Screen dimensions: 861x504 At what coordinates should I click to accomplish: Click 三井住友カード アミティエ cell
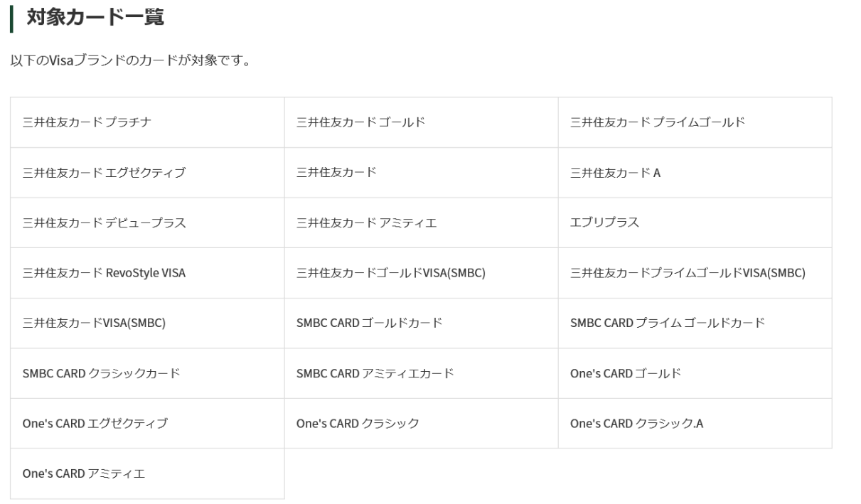point(422,222)
